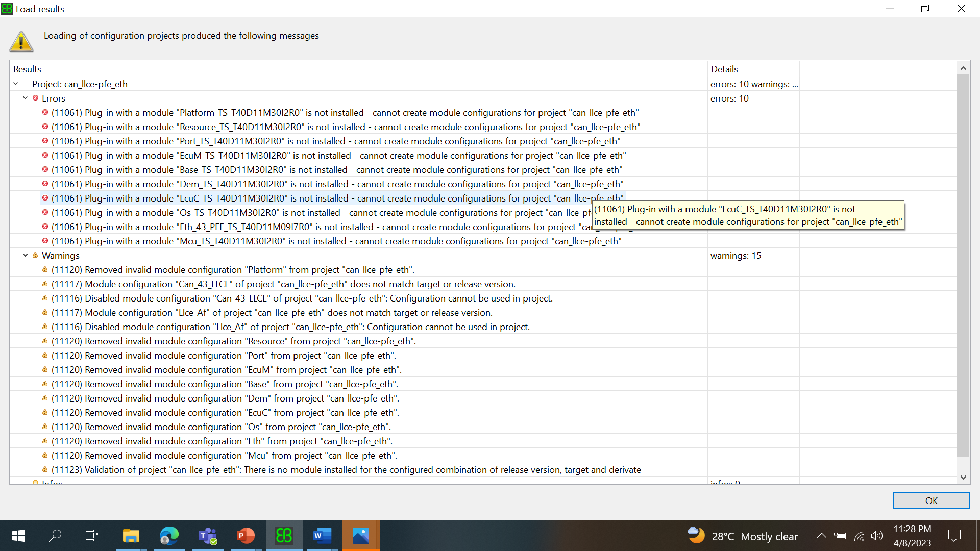This screenshot has height=551, width=980.
Task: Collapse the Warnings section
Action: [25, 256]
